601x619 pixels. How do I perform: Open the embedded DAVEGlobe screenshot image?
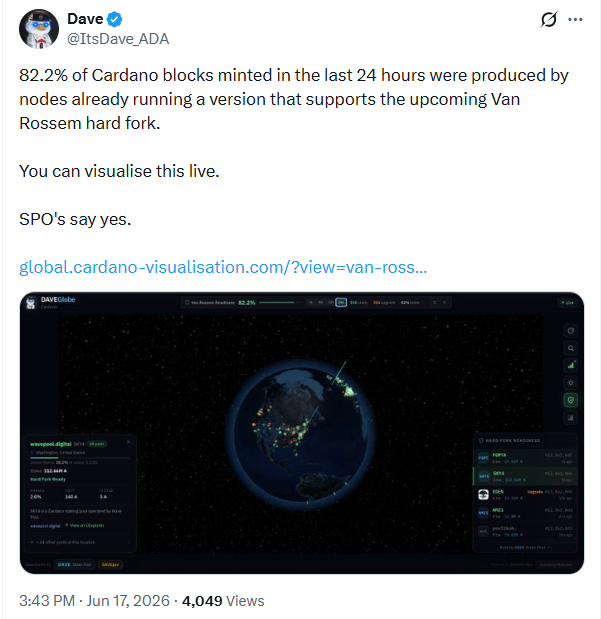[x=302, y=433]
